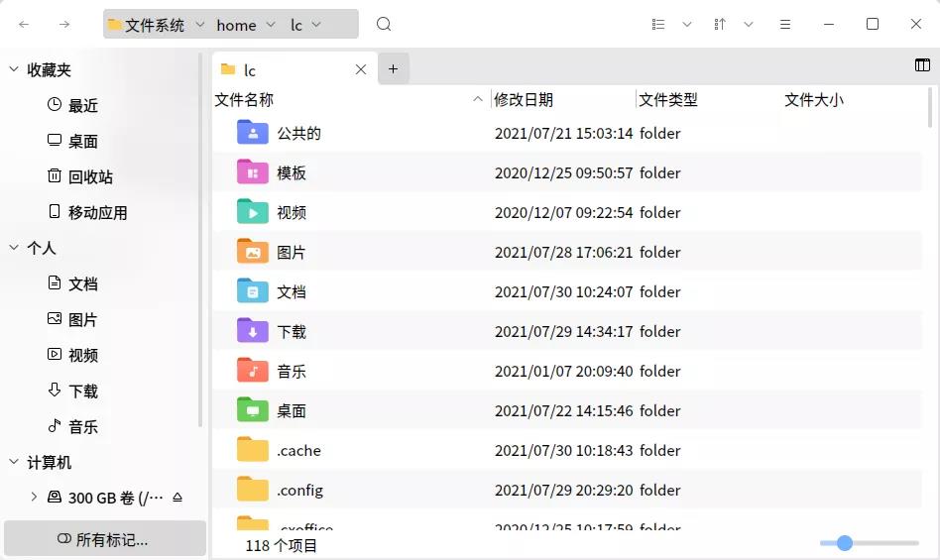This screenshot has height=560, width=940.
Task: Click date 2020/12/25 09:50:57
Action: 563,172
